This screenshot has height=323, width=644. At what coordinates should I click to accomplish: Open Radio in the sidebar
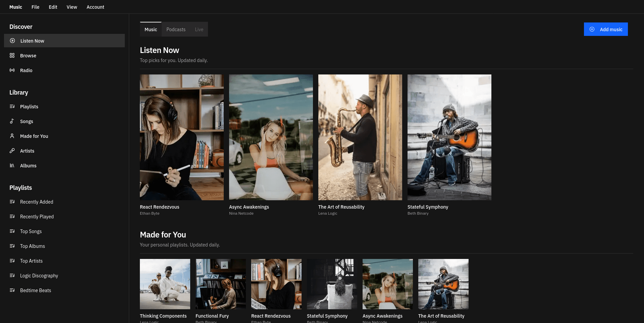(64, 70)
